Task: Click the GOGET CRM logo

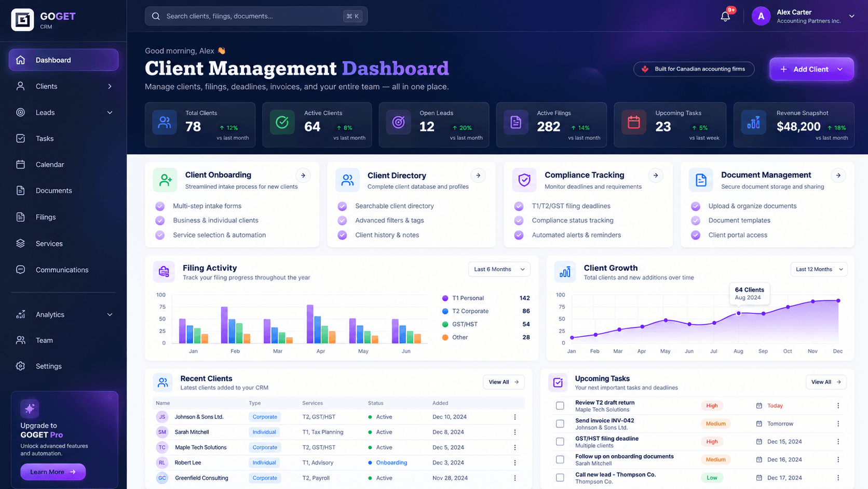Action: pos(44,20)
